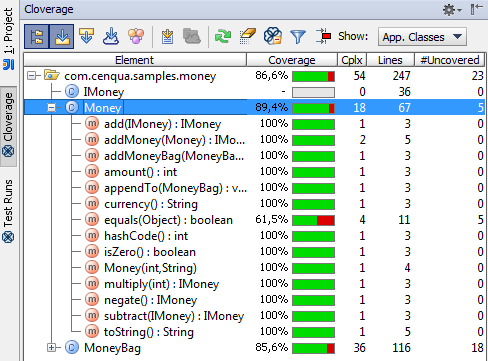
Task: Collapse the Money class node
Action: coord(51,108)
